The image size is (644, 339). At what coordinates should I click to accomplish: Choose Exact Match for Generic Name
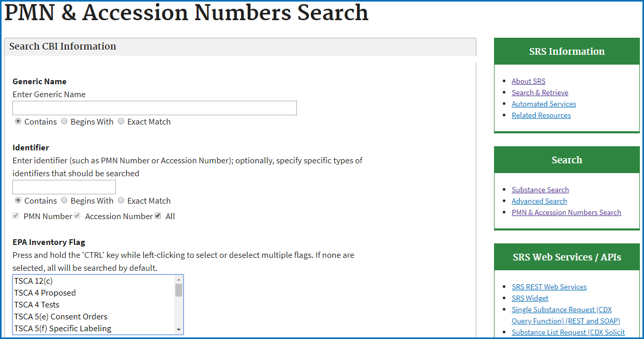(121, 121)
